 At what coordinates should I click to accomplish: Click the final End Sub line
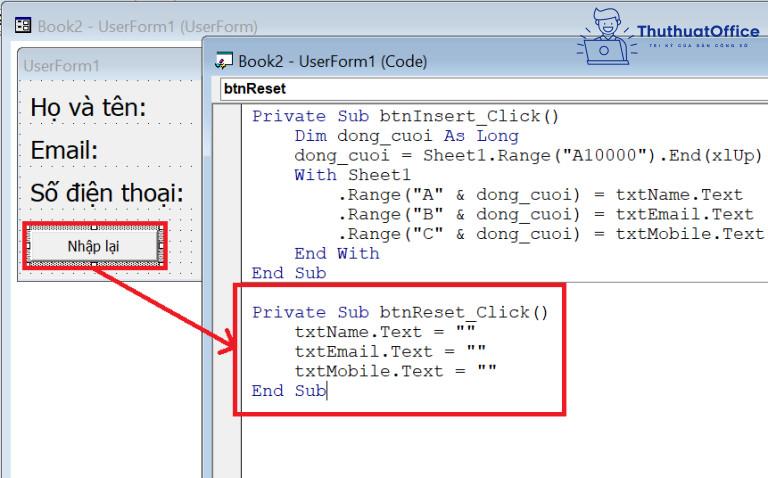[289, 390]
